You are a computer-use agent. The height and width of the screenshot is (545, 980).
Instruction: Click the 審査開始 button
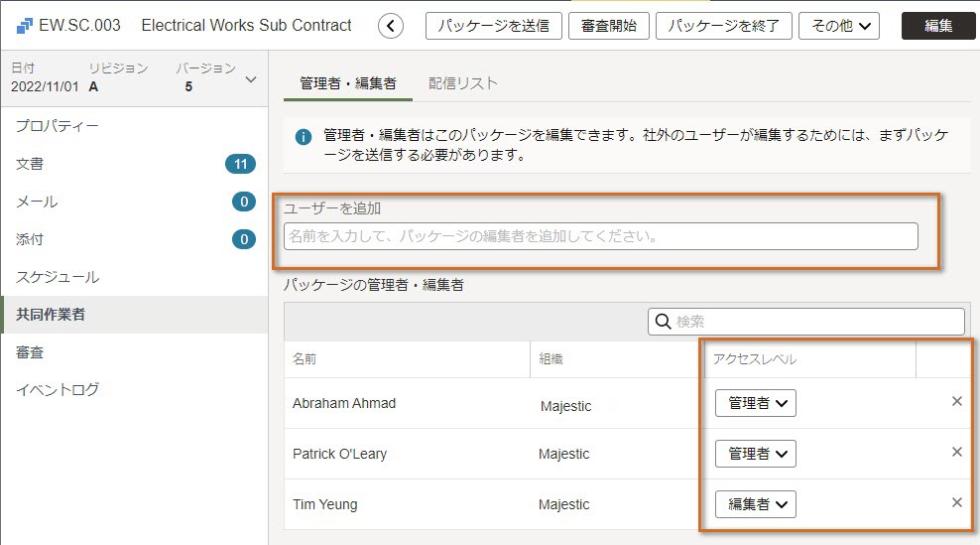[x=609, y=26]
